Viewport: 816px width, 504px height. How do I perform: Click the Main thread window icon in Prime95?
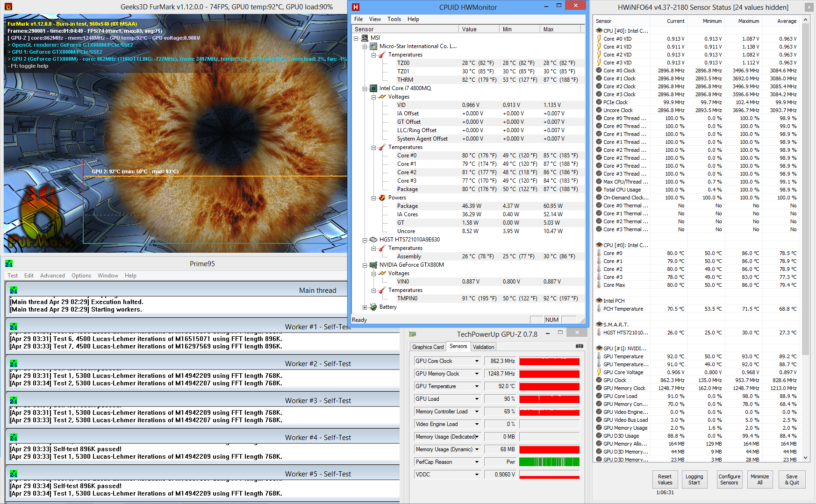tap(14, 291)
